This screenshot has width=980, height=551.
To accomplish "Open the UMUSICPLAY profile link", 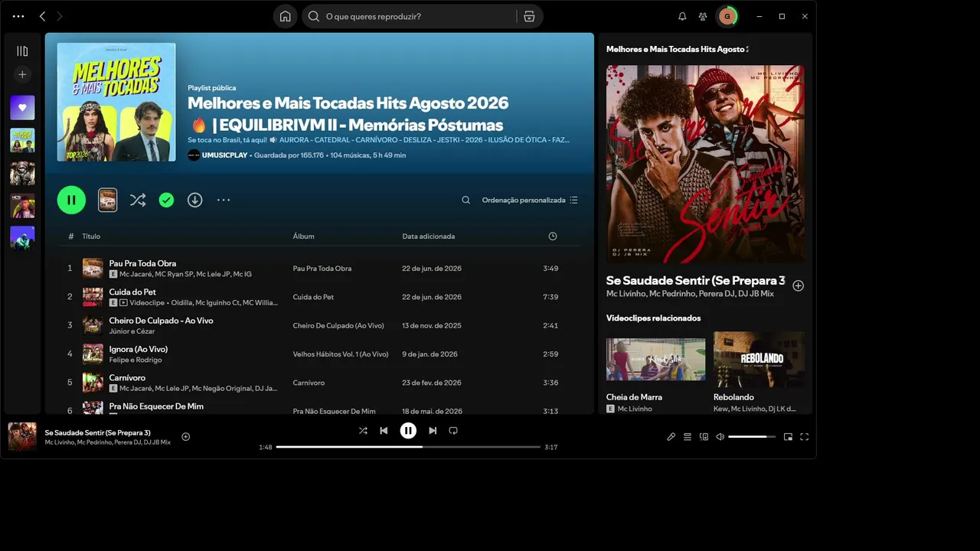I will coord(225,155).
